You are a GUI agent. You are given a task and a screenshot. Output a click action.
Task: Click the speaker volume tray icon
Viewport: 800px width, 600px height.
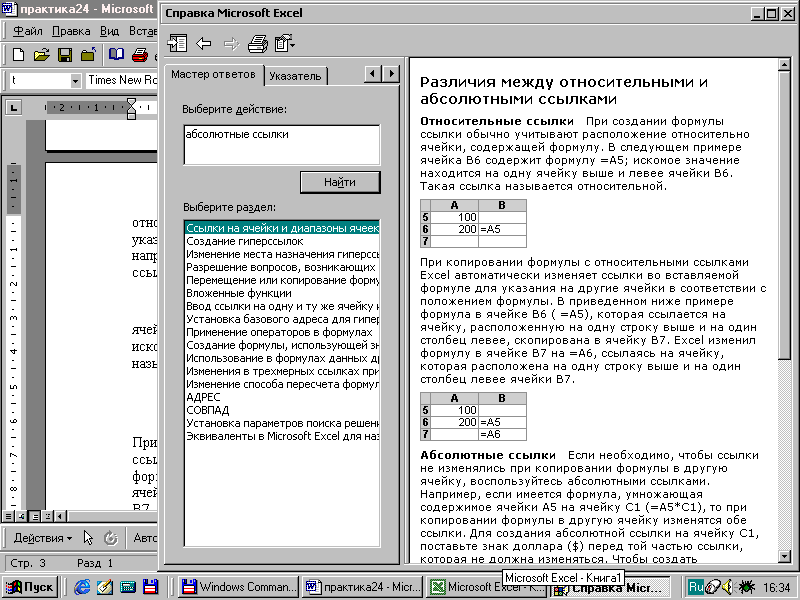(728, 587)
